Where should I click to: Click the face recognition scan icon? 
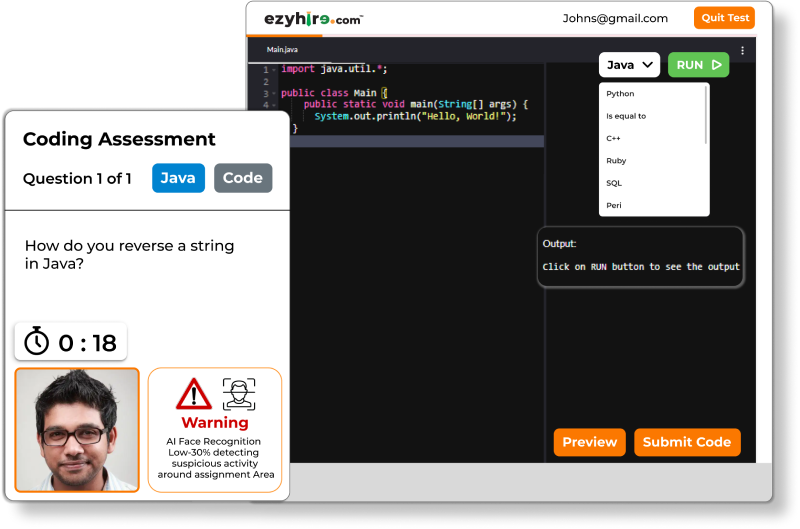[x=239, y=394]
